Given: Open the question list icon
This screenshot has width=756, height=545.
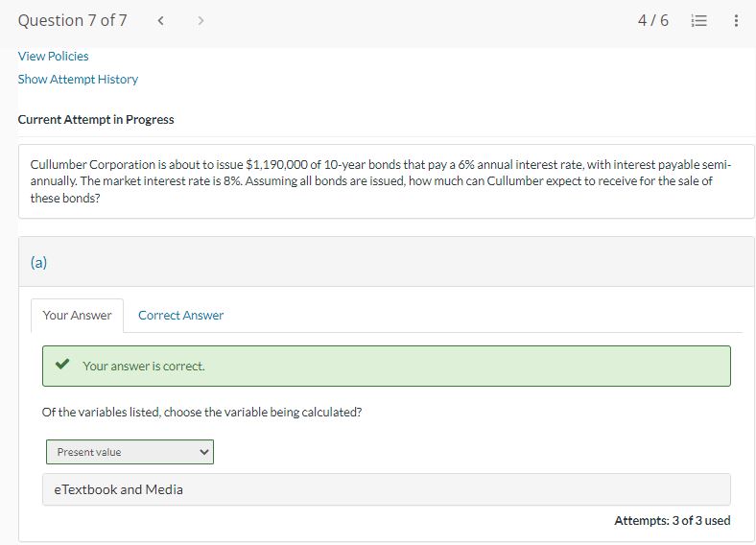Looking at the screenshot, I should click(x=699, y=21).
